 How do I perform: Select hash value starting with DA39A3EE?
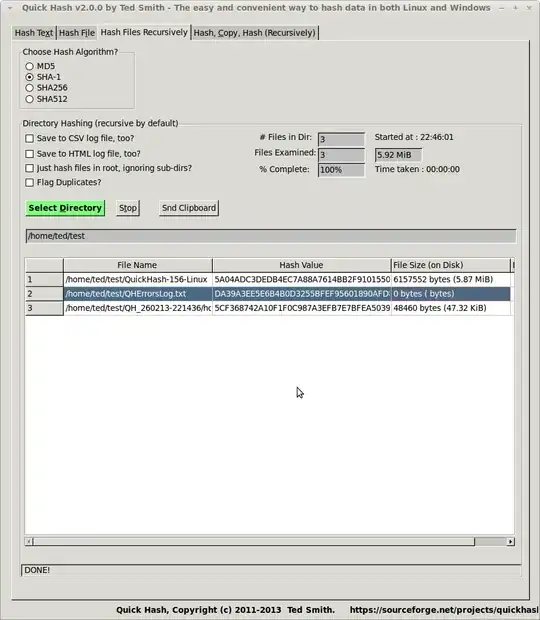click(x=302, y=294)
